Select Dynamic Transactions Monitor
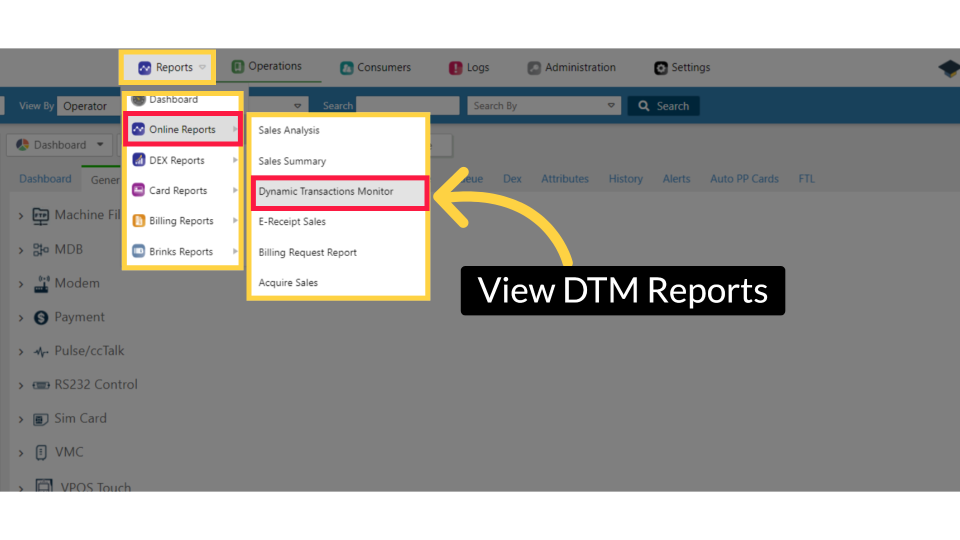The height and width of the screenshot is (540, 960). pyautogui.click(x=326, y=191)
